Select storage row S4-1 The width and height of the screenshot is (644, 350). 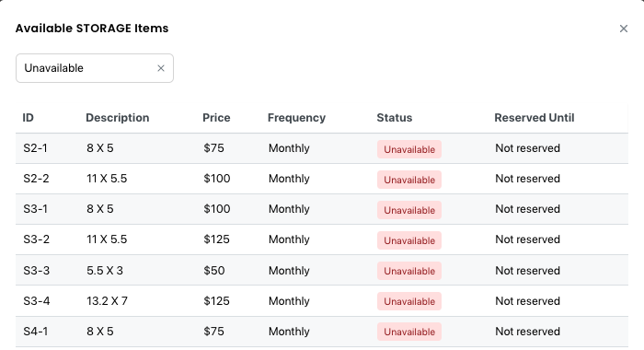click(322, 332)
